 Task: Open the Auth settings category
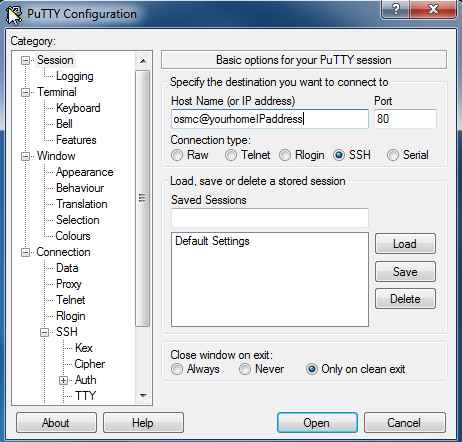coord(86,380)
